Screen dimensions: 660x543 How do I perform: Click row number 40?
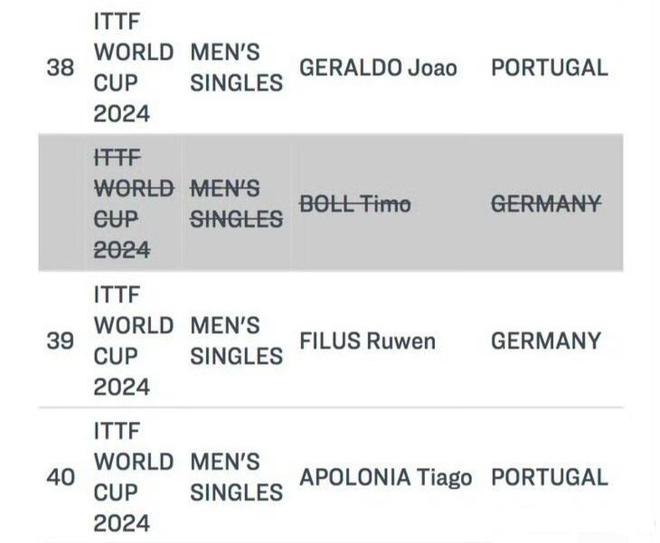click(60, 477)
